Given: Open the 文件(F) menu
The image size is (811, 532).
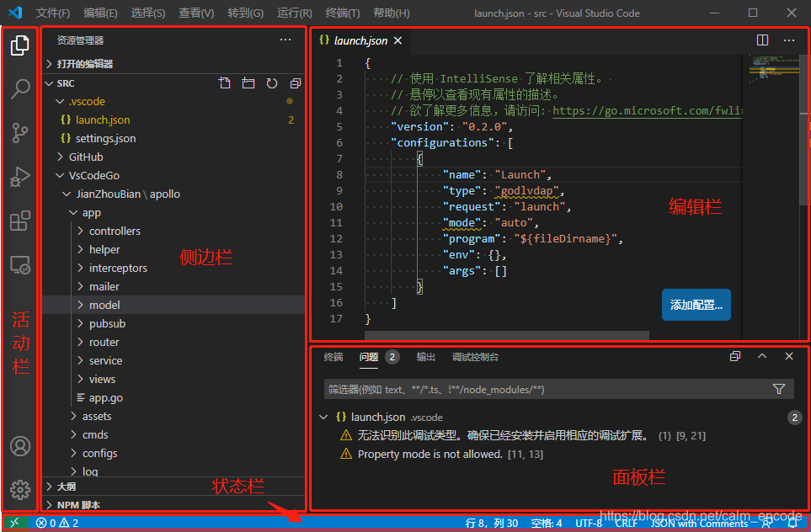Looking at the screenshot, I should point(53,13).
